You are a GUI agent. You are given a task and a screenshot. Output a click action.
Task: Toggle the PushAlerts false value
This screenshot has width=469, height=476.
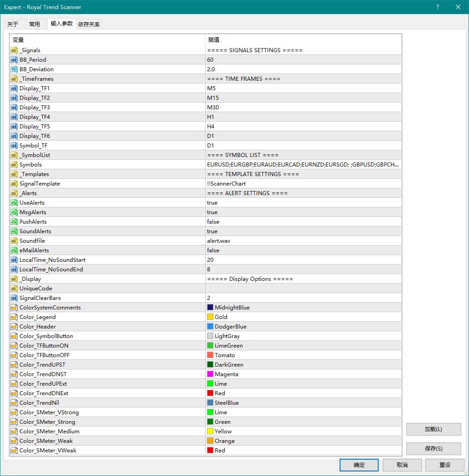click(213, 222)
